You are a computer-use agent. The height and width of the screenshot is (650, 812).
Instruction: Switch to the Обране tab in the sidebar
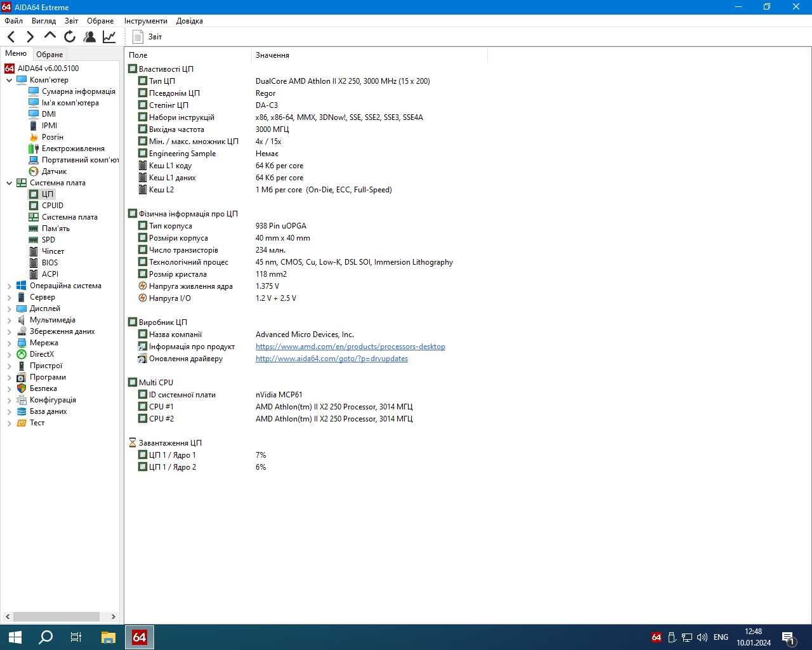click(x=49, y=55)
